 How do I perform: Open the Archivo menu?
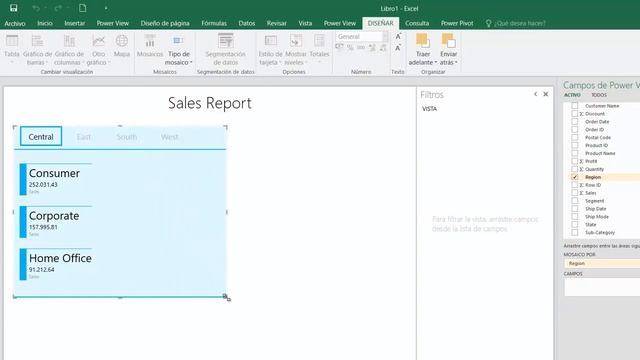tap(15, 23)
